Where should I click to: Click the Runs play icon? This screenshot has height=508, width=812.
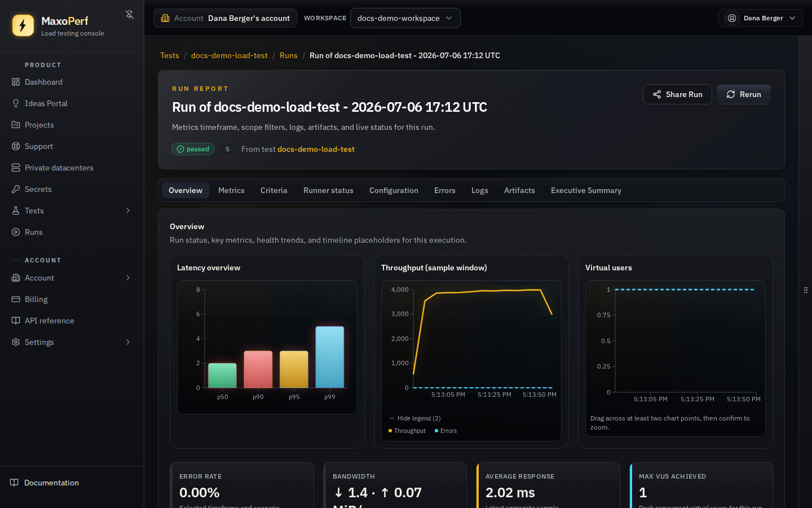[16, 232]
